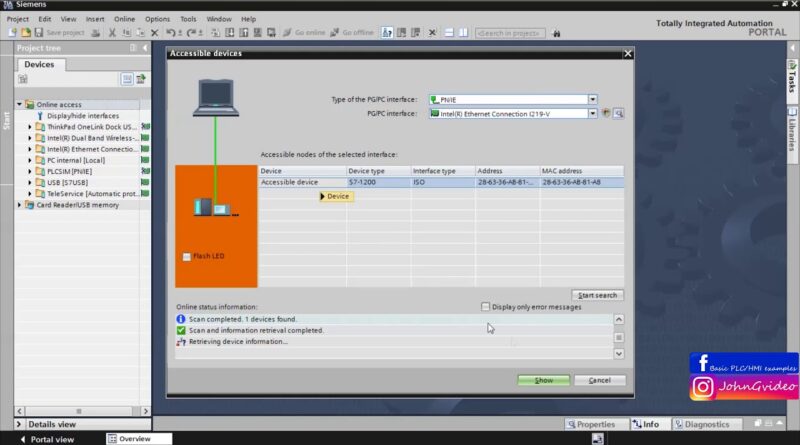Click the binoculars search icon
The height and width of the screenshot is (445, 800).
[557, 33]
